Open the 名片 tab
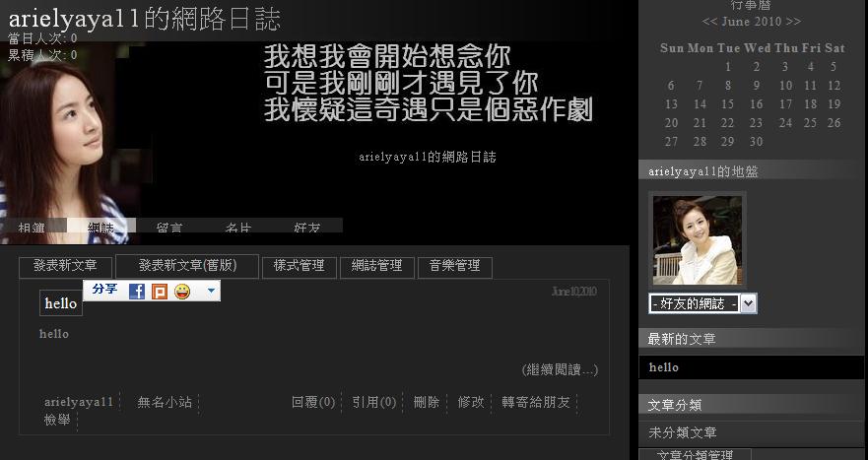This screenshot has height=460, width=868. 237,229
